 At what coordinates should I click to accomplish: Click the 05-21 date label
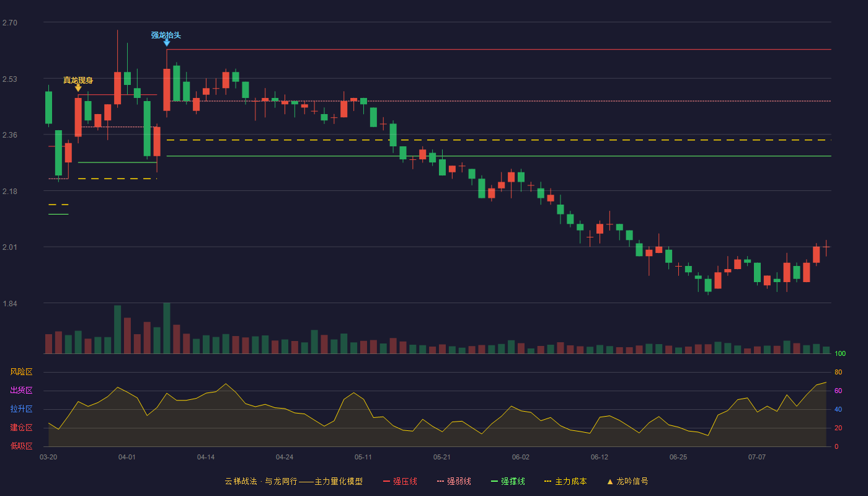coord(442,457)
